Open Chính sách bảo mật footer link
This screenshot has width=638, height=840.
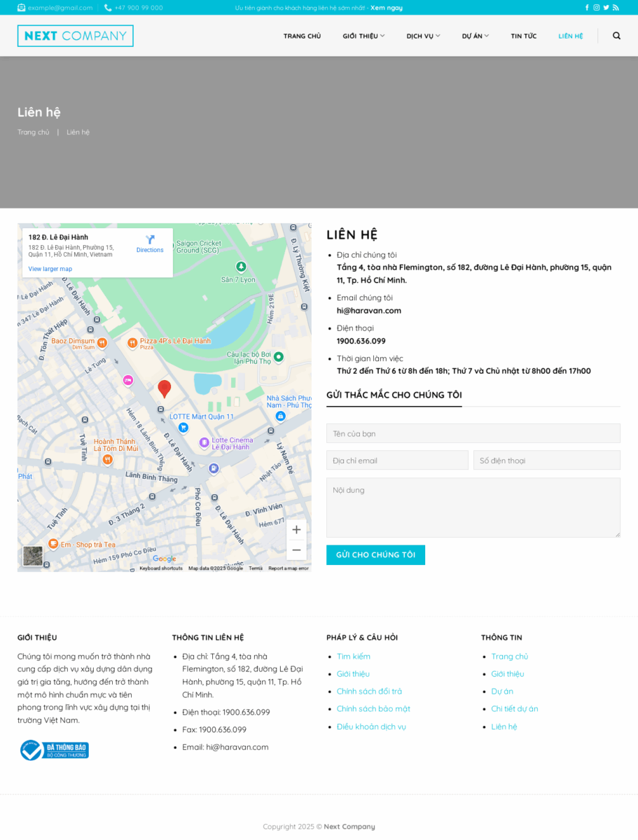coord(373,708)
